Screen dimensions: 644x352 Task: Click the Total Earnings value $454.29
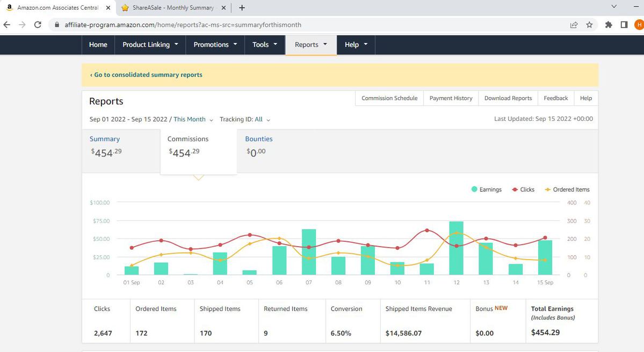pos(545,332)
